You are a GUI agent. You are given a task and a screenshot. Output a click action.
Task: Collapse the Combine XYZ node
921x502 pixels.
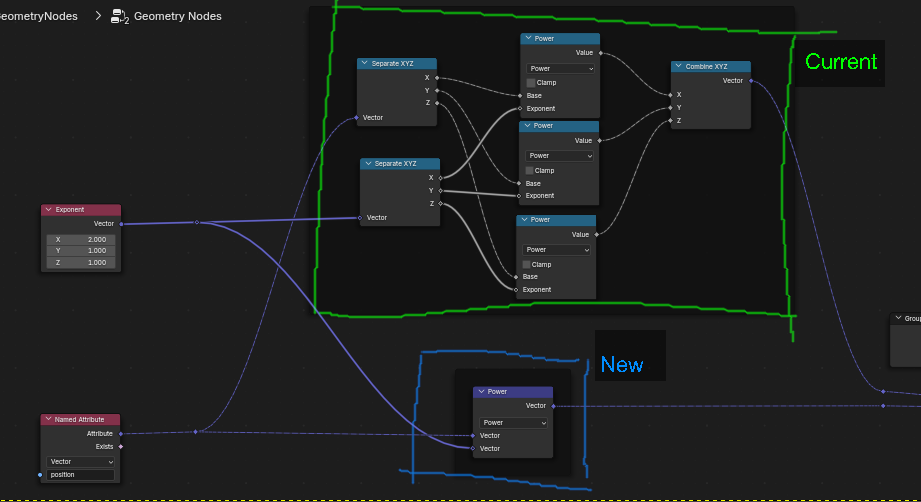pos(679,66)
